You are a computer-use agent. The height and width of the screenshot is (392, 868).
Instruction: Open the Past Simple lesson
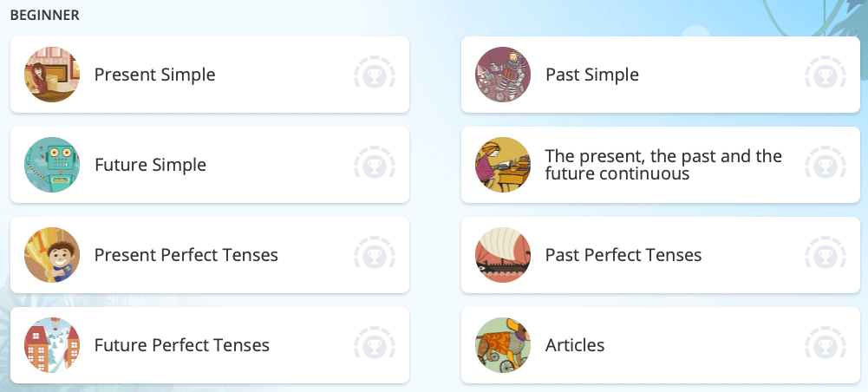click(592, 75)
